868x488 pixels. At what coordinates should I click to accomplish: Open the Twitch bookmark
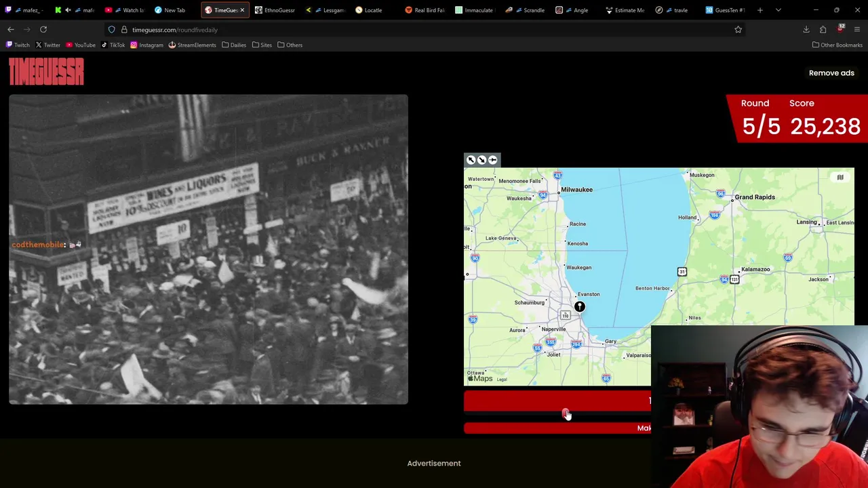pyautogui.click(x=18, y=45)
